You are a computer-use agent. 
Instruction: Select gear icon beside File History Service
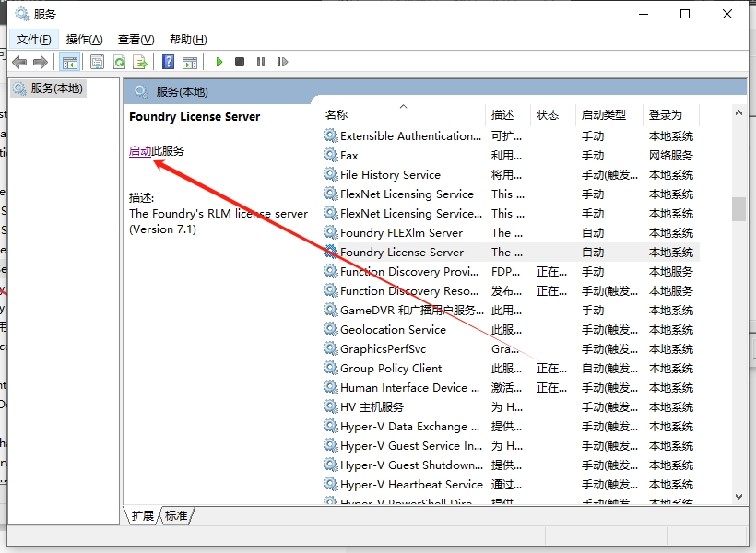(331, 174)
